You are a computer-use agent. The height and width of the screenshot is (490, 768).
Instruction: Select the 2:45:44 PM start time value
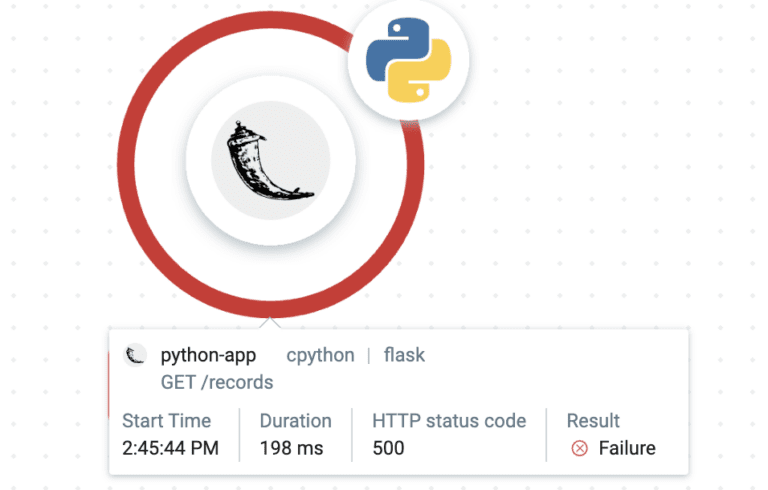[170, 448]
